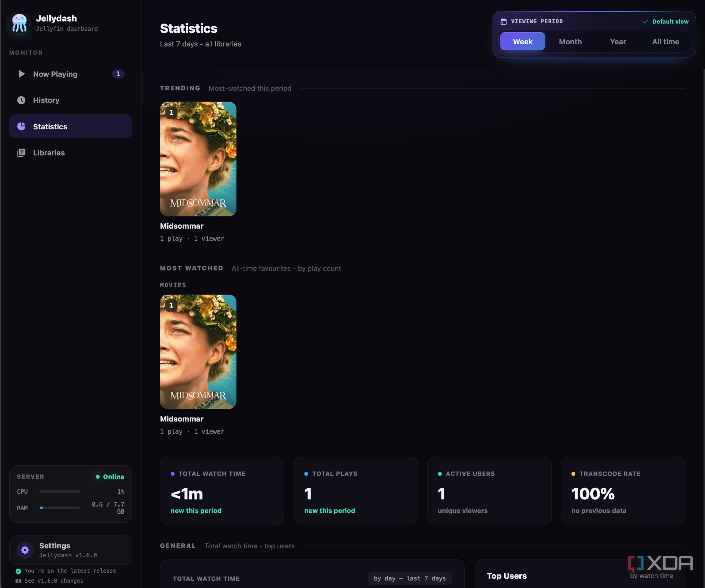Open Jellydash Settings

point(71,550)
